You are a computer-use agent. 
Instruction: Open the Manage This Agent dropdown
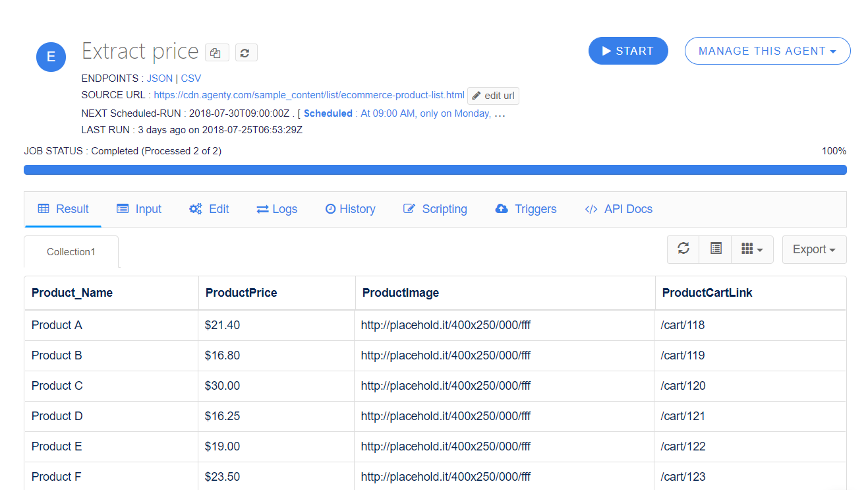[x=767, y=51]
